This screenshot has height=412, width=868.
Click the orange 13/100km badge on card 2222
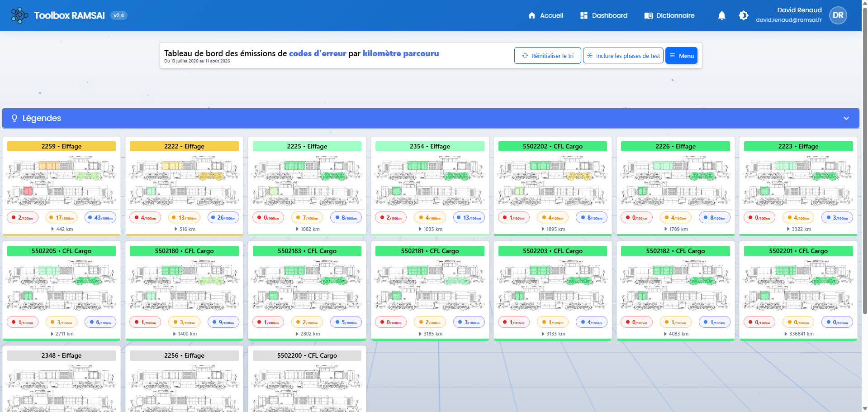coord(184,218)
